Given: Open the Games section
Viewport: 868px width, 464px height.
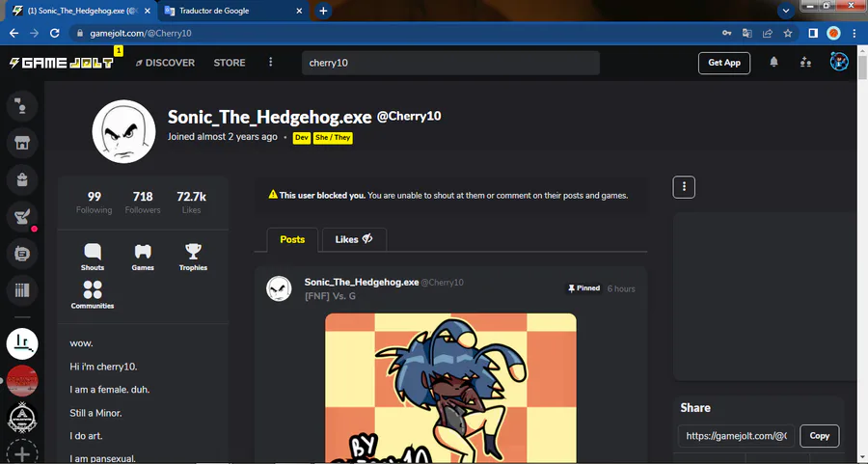Looking at the screenshot, I should [x=143, y=257].
